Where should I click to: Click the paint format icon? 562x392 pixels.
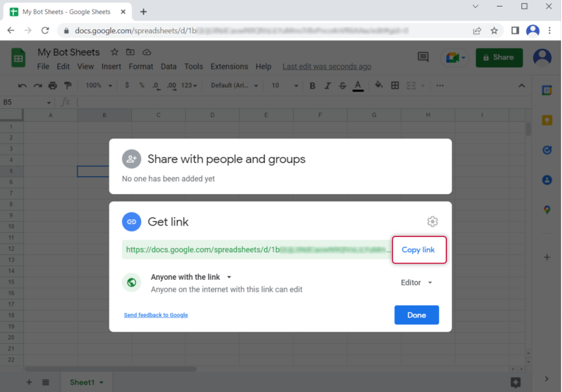[68, 85]
